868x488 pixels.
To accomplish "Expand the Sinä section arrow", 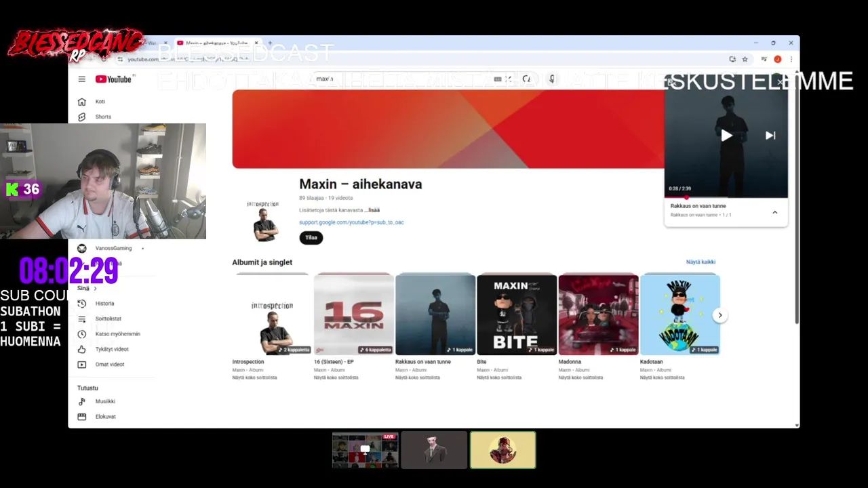I will pos(95,289).
